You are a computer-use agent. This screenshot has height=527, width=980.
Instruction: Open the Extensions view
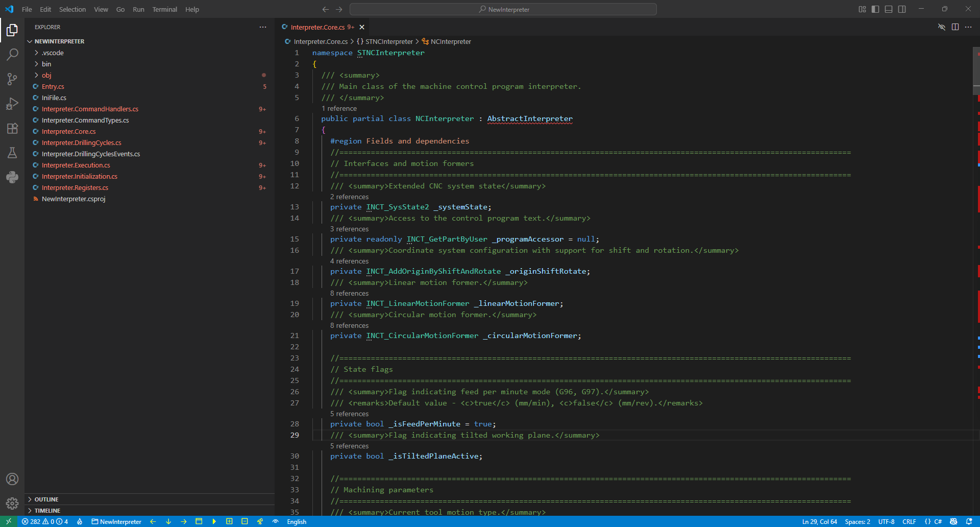12,128
